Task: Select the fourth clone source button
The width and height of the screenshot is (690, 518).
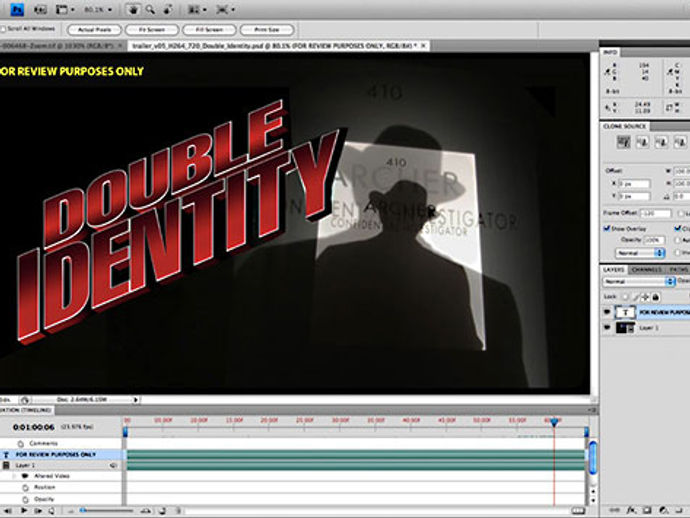Action: (680, 142)
